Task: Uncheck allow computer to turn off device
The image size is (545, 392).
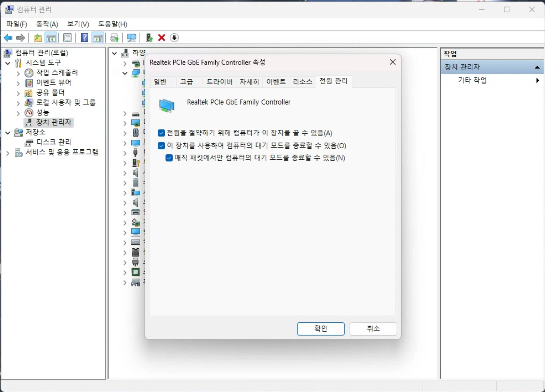Action: pos(161,133)
